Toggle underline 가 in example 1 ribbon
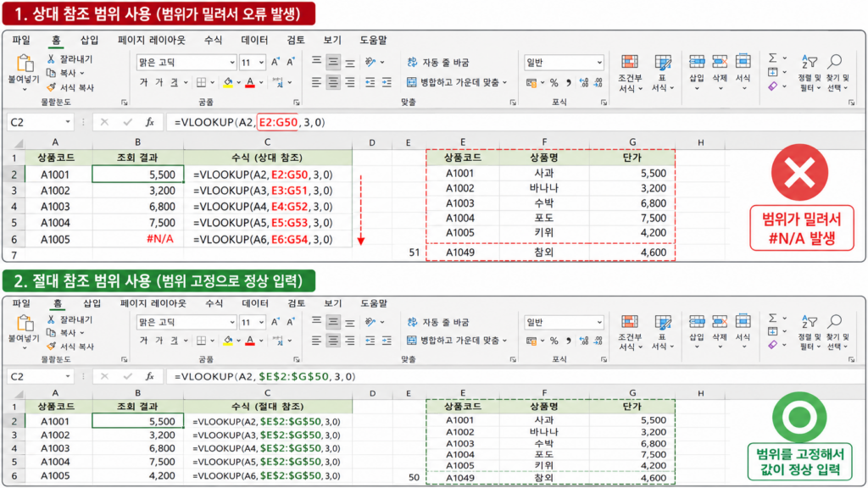Screen dimensions: 868x488 tap(175, 82)
